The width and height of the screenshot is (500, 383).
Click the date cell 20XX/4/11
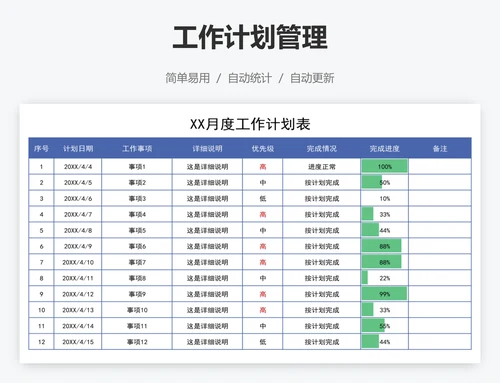78,278
